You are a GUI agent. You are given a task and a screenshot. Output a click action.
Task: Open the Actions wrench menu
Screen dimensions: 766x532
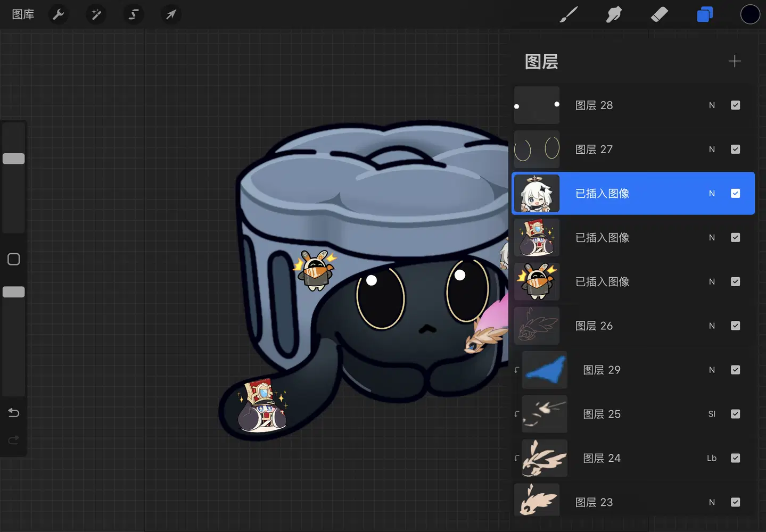tap(59, 14)
